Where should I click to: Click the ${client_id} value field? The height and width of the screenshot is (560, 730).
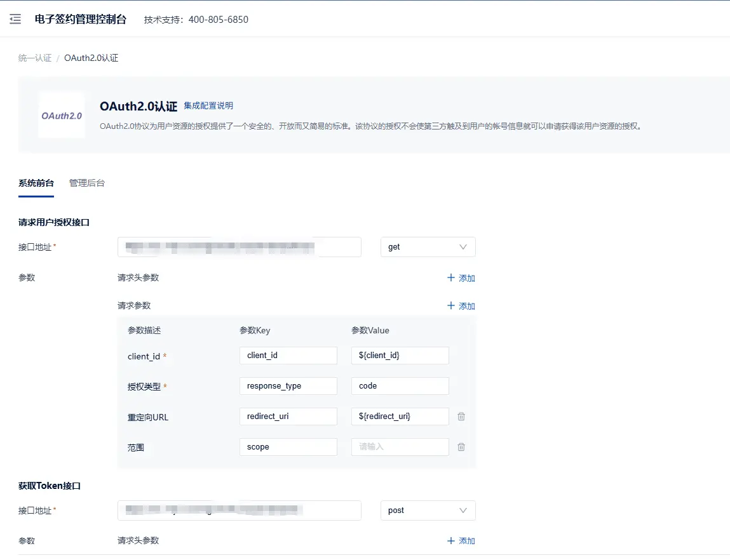coord(400,356)
